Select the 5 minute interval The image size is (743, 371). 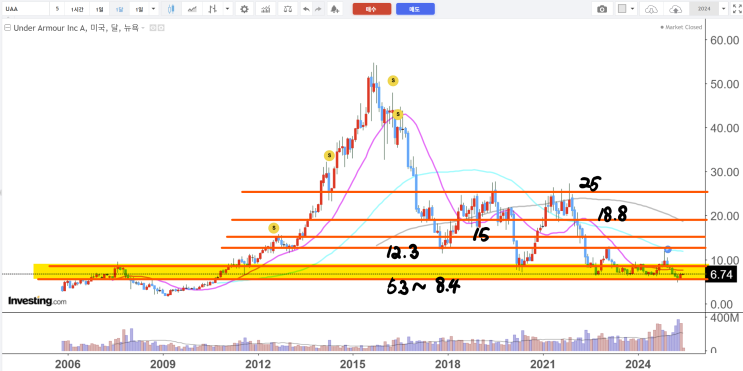[x=57, y=9]
